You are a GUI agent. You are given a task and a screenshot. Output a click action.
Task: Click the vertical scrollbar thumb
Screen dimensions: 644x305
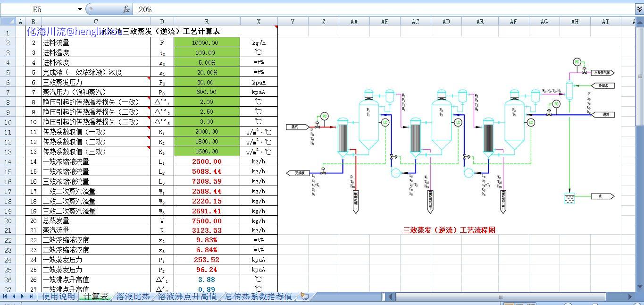click(640, 76)
